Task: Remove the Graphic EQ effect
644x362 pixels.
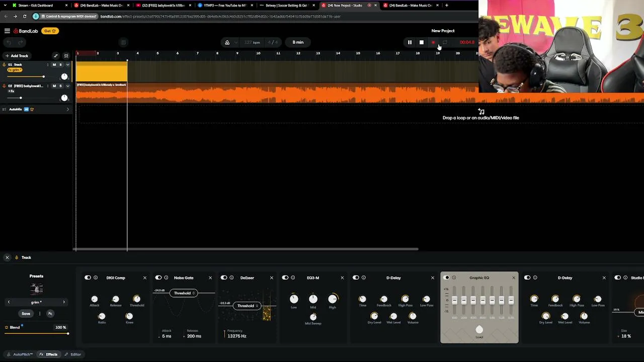Action: 514,278
